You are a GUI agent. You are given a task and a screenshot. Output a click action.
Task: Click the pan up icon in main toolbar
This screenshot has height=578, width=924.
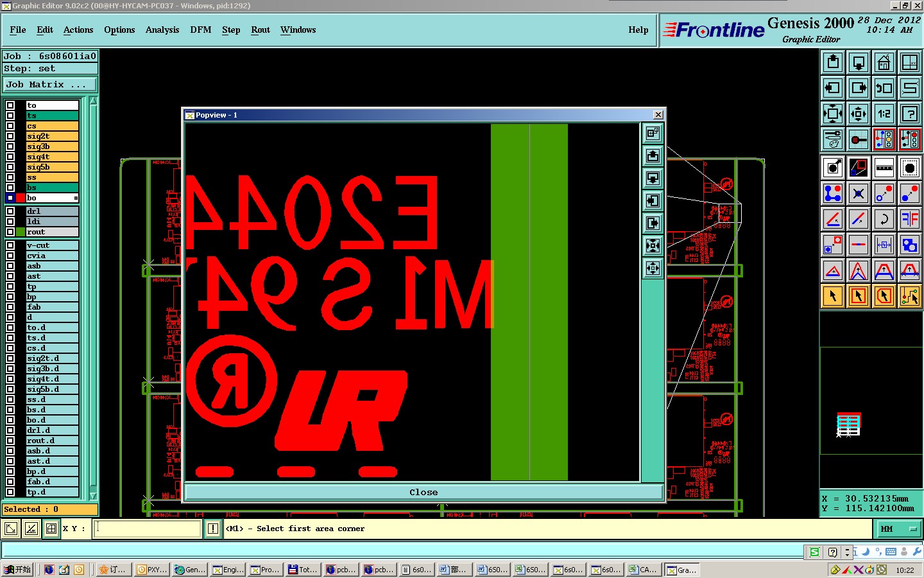pyautogui.click(x=833, y=62)
